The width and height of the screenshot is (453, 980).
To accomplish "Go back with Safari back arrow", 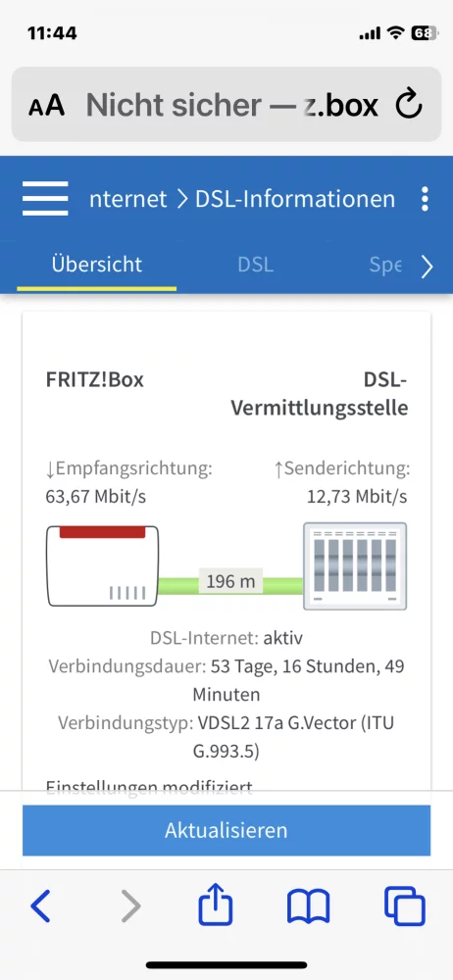I will 40,906.
